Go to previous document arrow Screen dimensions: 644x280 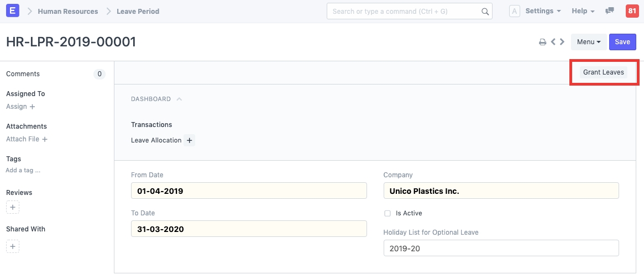(x=553, y=42)
